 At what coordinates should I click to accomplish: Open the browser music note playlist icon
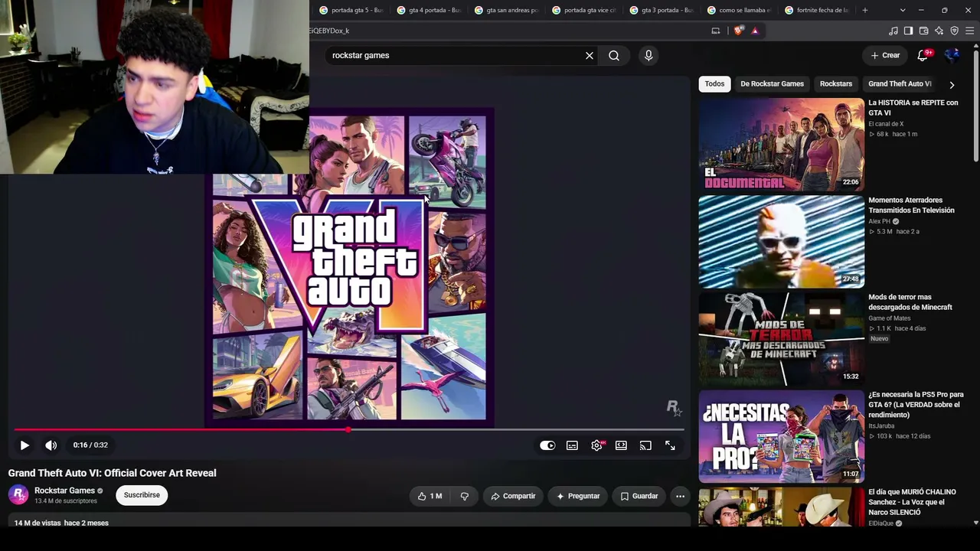click(893, 31)
